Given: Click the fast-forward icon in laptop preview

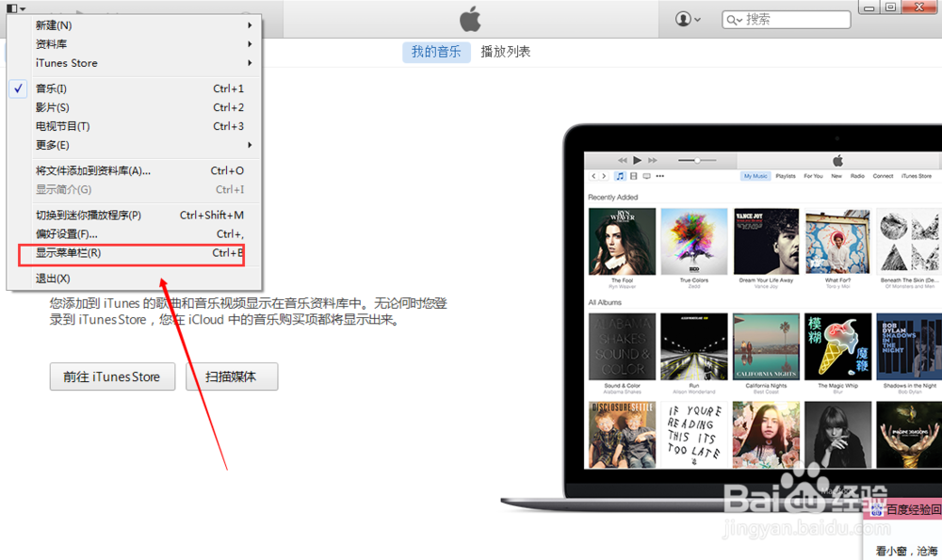Looking at the screenshot, I should (653, 160).
